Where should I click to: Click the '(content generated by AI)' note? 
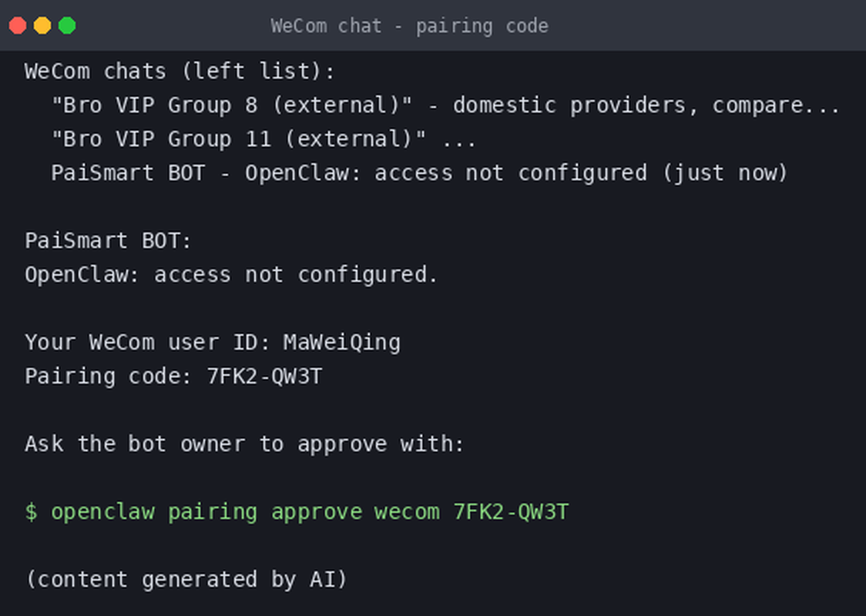(x=186, y=580)
